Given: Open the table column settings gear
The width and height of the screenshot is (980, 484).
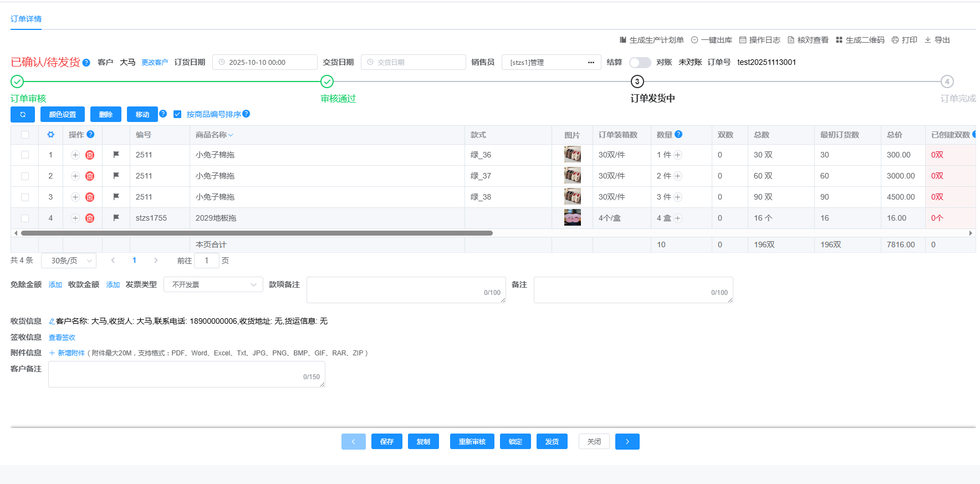Looking at the screenshot, I should (51, 135).
